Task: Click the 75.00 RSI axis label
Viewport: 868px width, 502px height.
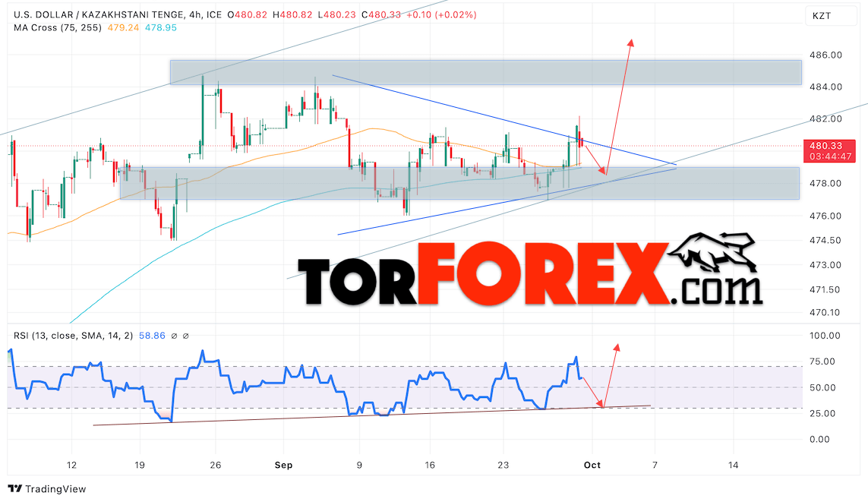Action: pyautogui.click(x=822, y=362)
